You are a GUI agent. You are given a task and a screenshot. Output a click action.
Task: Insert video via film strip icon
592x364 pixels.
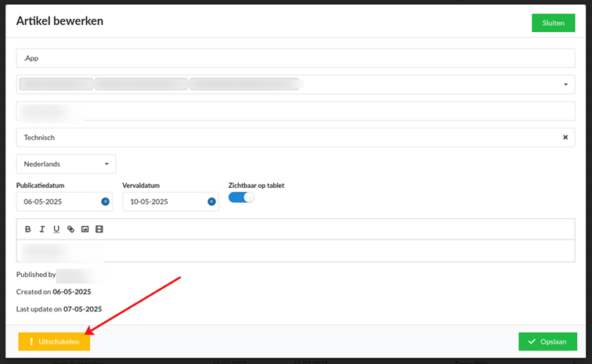click(x=99, y=229)
